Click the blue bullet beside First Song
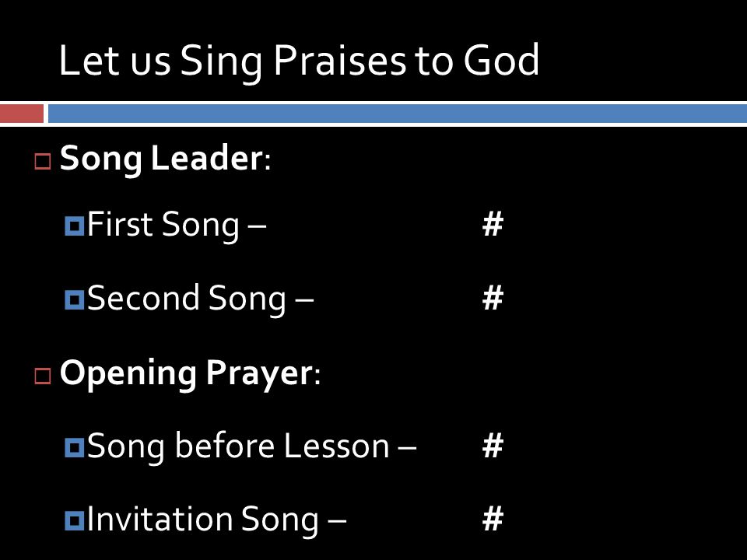 [75, 226]
